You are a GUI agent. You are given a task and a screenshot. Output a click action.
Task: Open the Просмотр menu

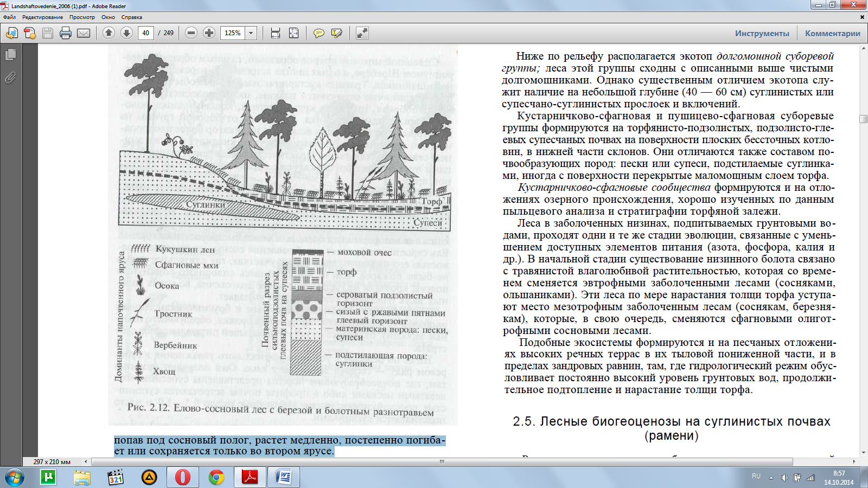(x=82, y=17)
